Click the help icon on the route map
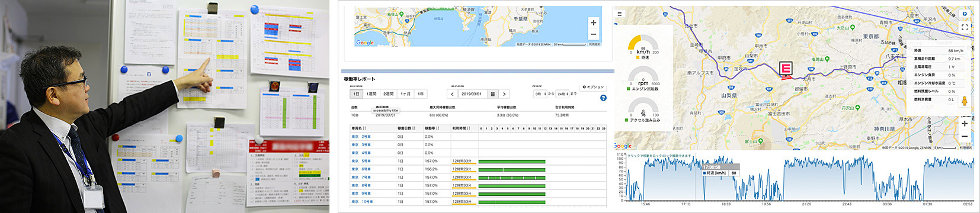This screenshot has width=980, height=213. [965, 14]
